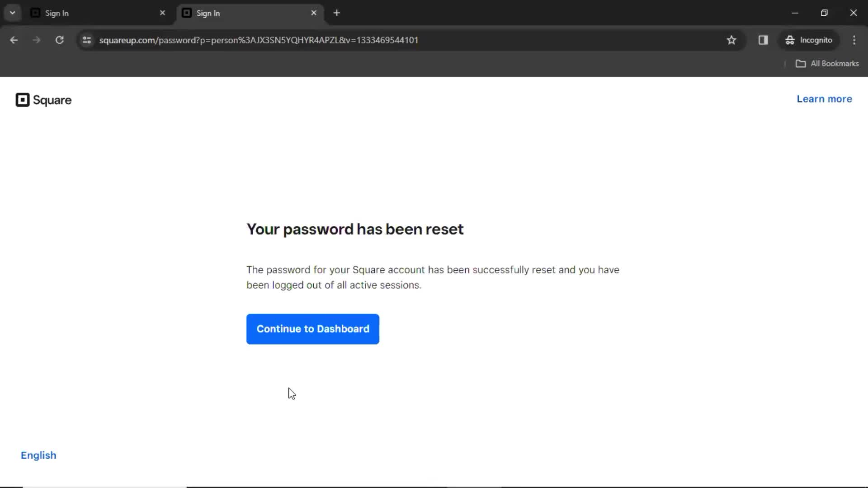Click the browser back navigation icon
This screenshot has width=868, height=488.
[x=14, y=40]
